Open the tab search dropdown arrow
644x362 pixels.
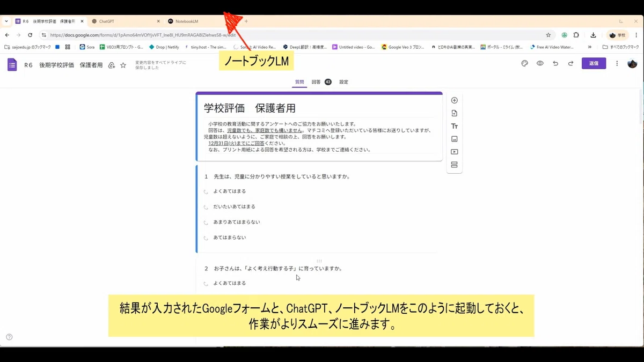coord(6,21)
